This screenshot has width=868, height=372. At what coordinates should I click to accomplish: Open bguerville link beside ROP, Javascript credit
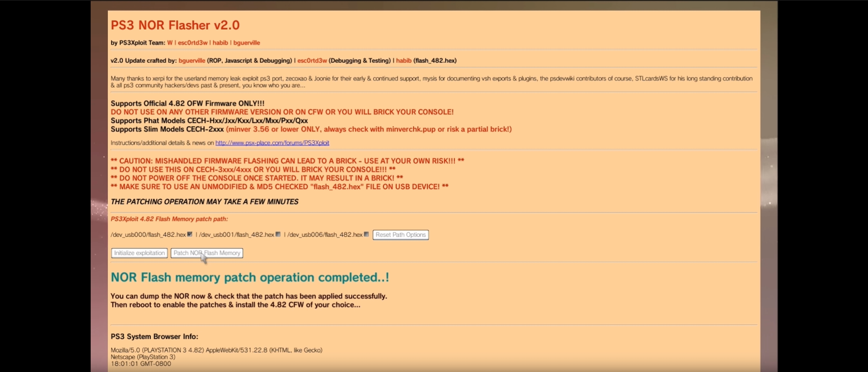tap(192, 60)
